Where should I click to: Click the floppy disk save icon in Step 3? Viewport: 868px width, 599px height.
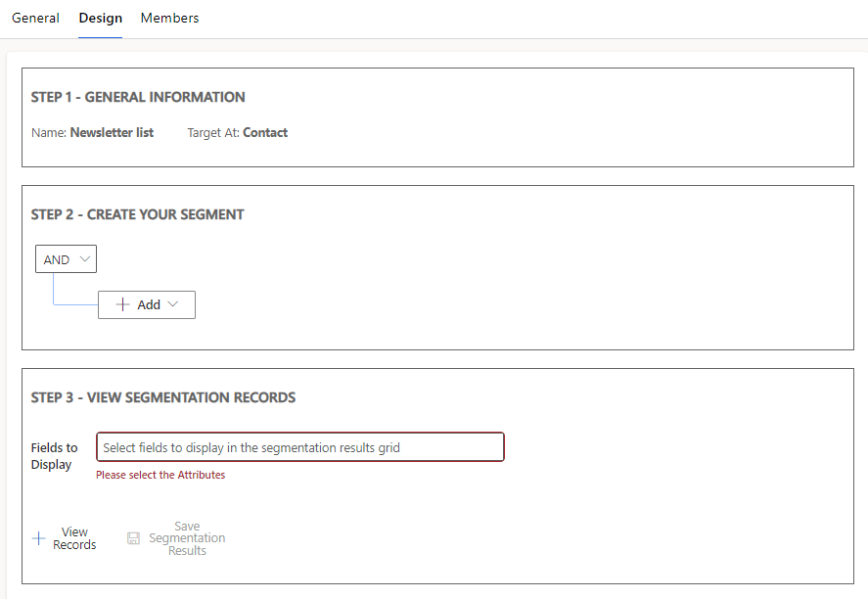(x=133, y=537)
